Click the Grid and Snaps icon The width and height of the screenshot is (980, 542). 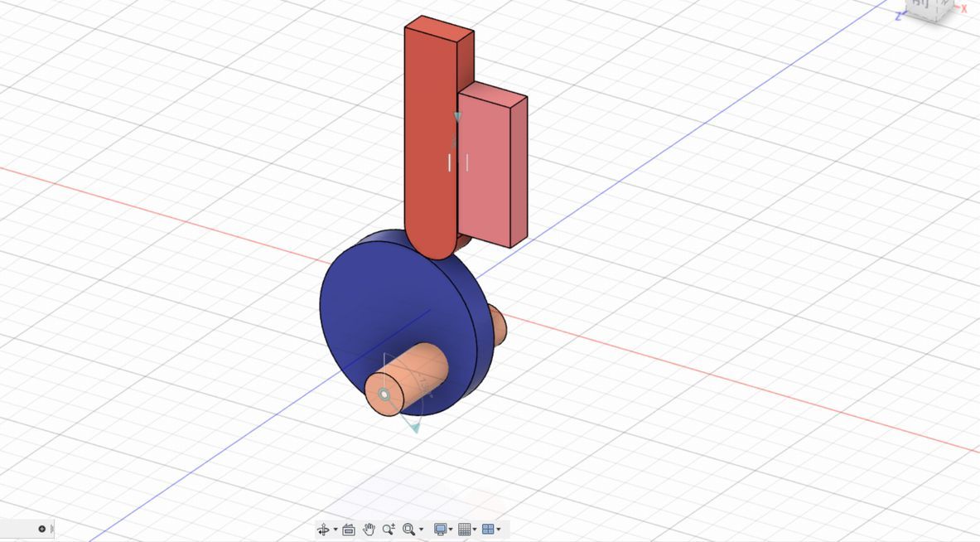click(x=465, y=530)
